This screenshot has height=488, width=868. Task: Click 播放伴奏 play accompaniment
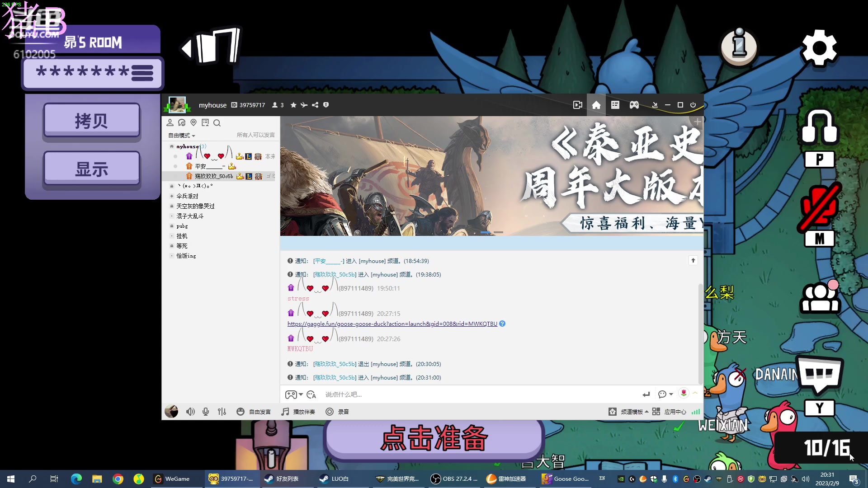pos(298,412)
